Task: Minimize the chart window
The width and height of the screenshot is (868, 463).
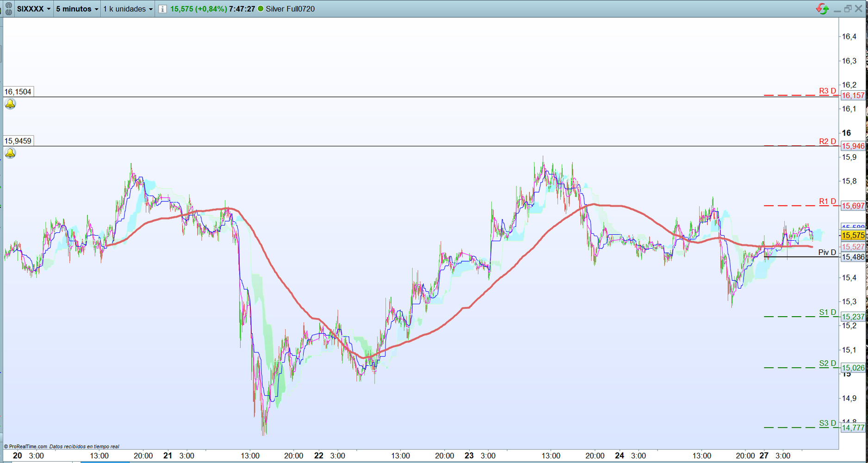Action: (x=837, y=9)
